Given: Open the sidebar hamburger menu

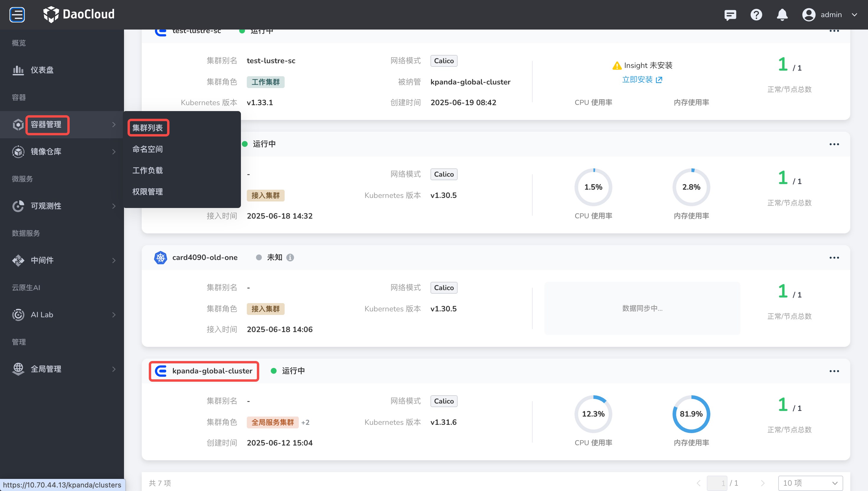Looking at the screenshot, I should [17, 14].
